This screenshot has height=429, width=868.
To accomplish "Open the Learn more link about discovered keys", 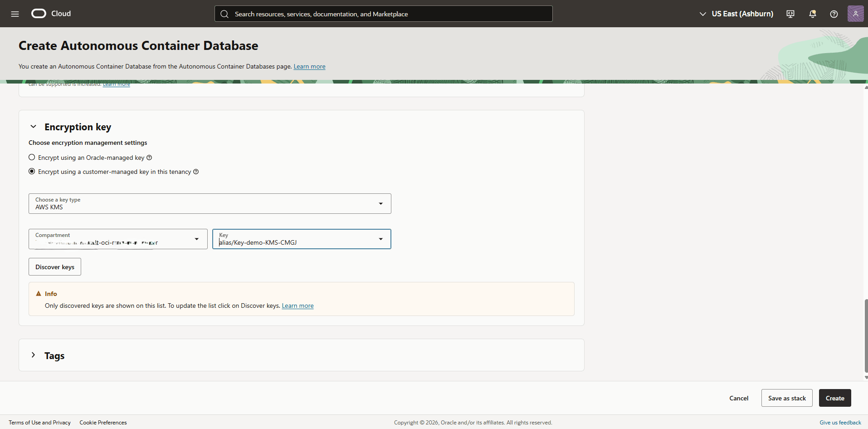I will tap(297, 306).
